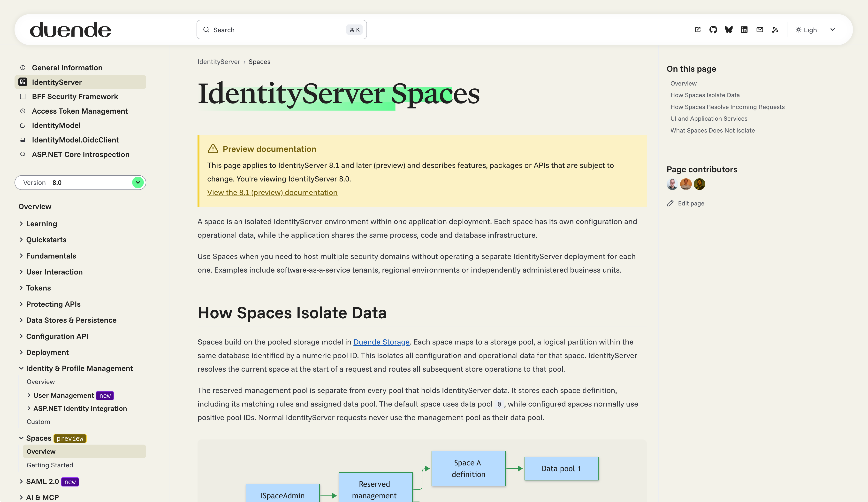Click IdentityServer breadcrumb link

[219, 62]
